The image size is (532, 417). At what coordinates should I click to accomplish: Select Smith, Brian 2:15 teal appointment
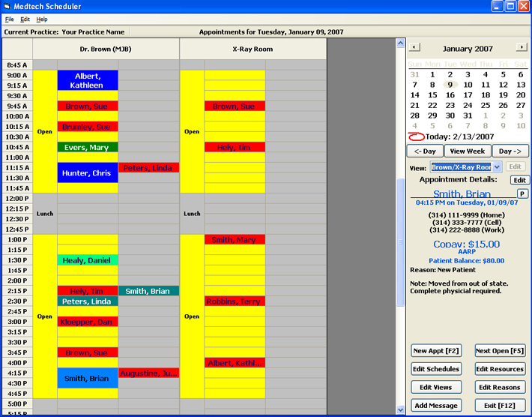click(148, 291)
